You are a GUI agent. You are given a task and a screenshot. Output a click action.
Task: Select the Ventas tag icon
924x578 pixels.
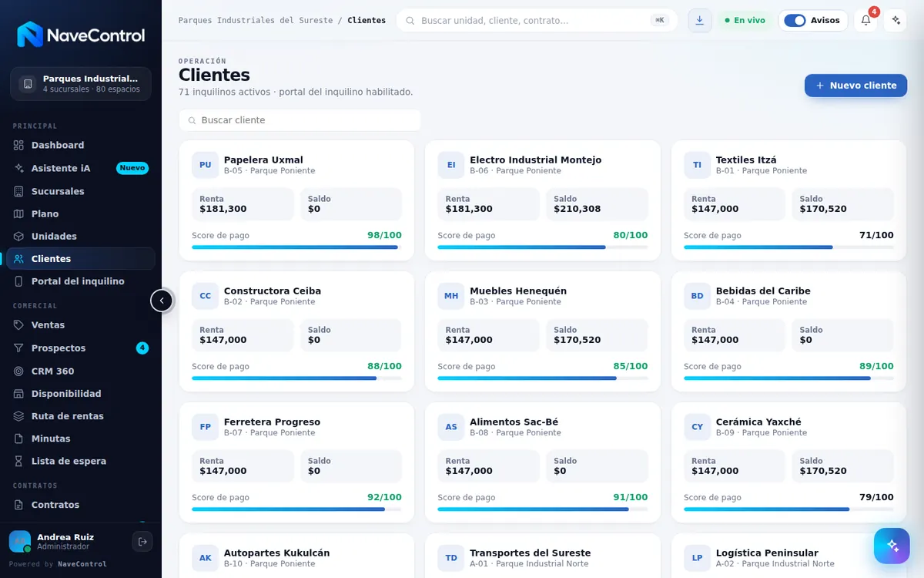pos(19,325)
